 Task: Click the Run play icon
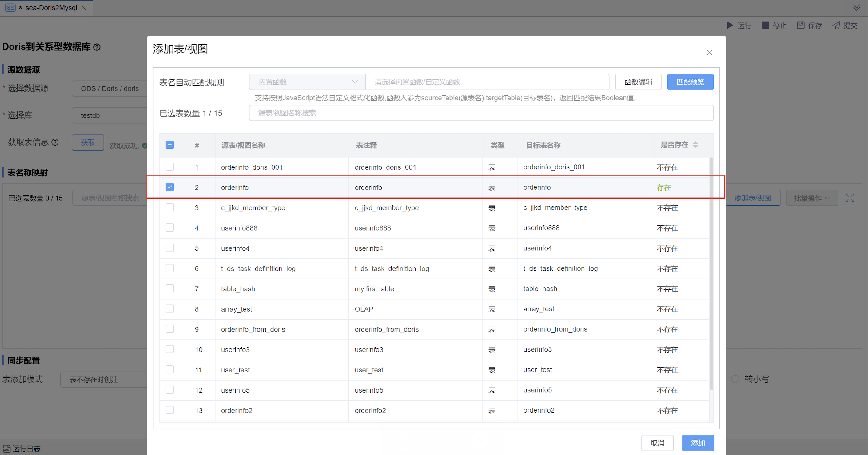[x=730, y=25]
